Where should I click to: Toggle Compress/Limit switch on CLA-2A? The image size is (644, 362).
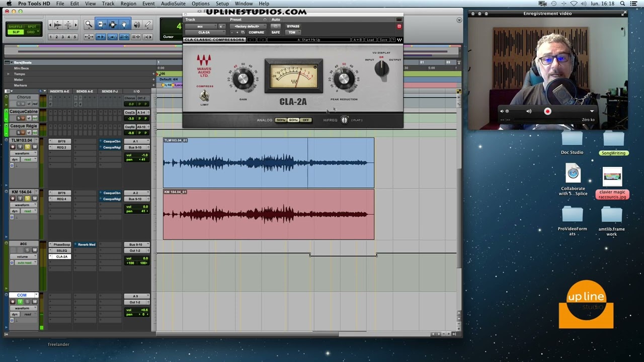pos(204,95)
